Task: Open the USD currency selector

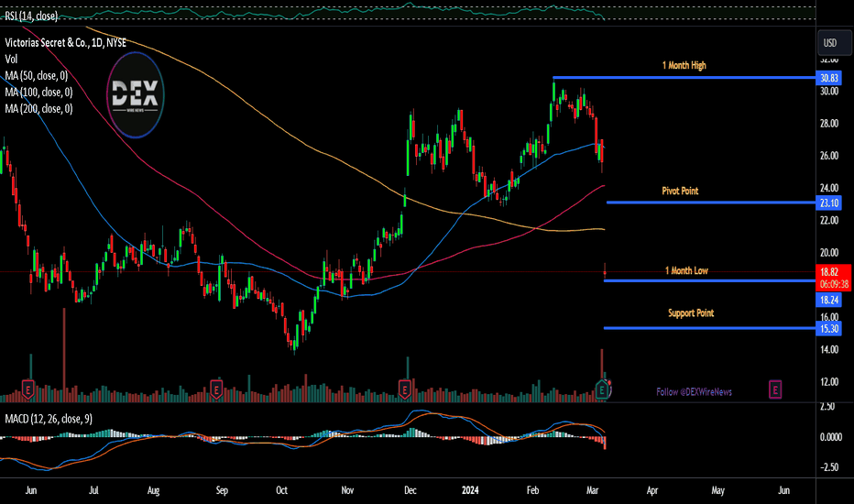Action: click(834, 42)
